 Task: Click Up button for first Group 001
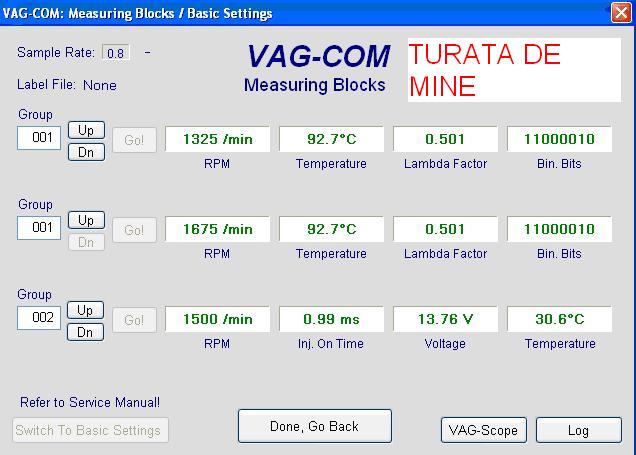(x=86, y=130)
